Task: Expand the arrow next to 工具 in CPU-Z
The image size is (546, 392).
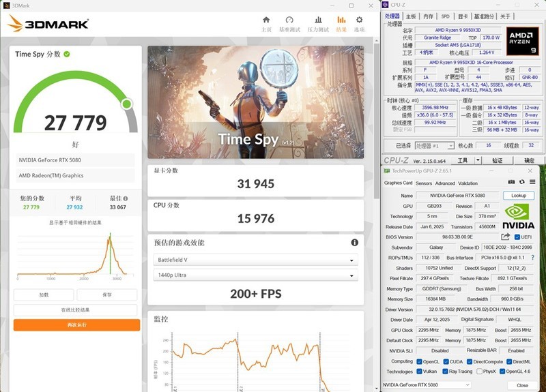Action: click(478, 160)
